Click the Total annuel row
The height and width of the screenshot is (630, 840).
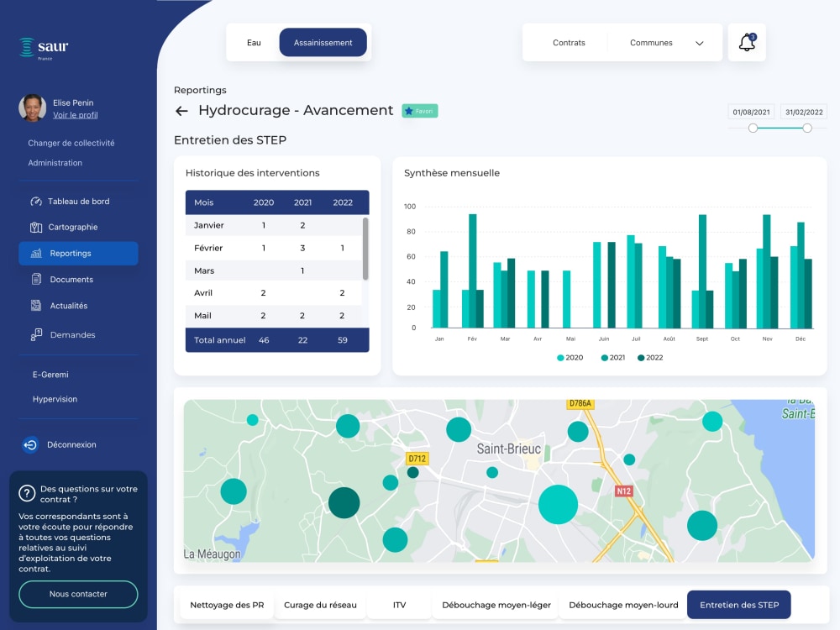tap(277, 340)
